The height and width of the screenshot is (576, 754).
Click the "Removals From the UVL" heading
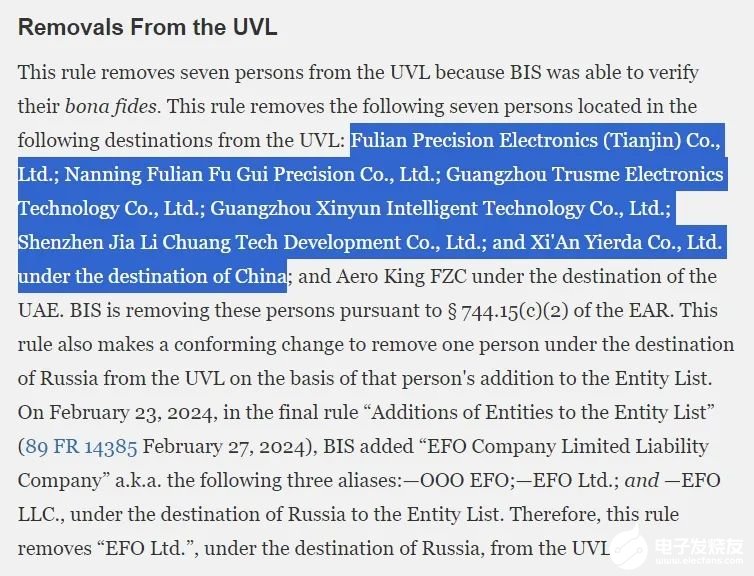pos(147,28)
